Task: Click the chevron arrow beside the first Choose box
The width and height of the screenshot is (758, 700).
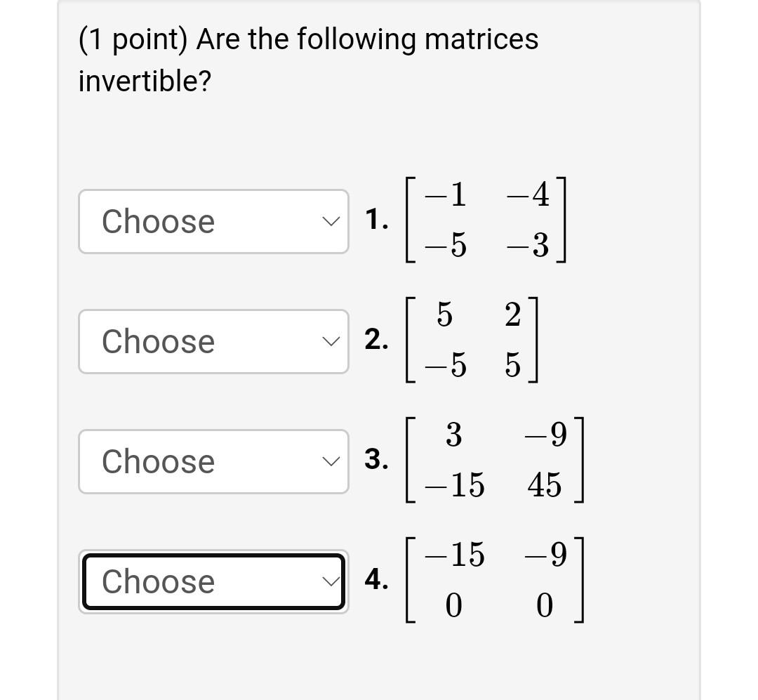Action: 330,221
